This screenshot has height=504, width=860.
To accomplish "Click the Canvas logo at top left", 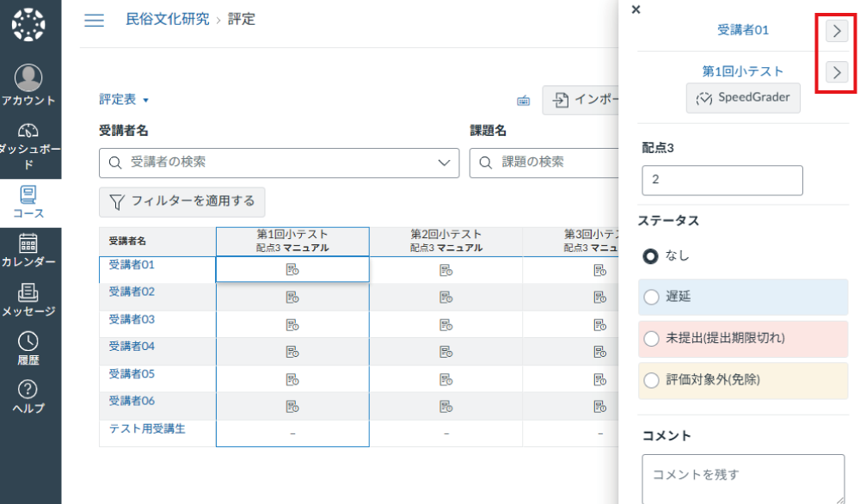I will coord(30,24).
